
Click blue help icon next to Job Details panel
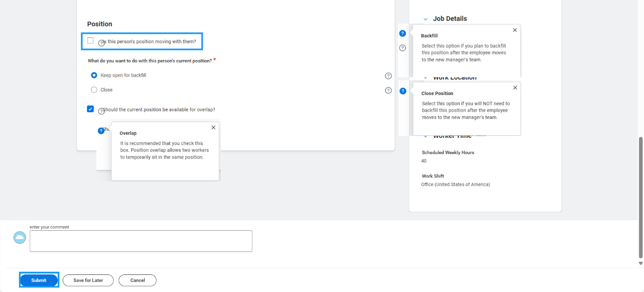[x=402, y=33]
